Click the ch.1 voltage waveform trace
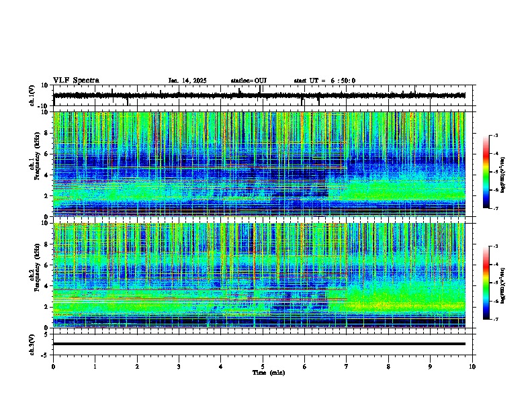532x411 pixels. (259, 95)
